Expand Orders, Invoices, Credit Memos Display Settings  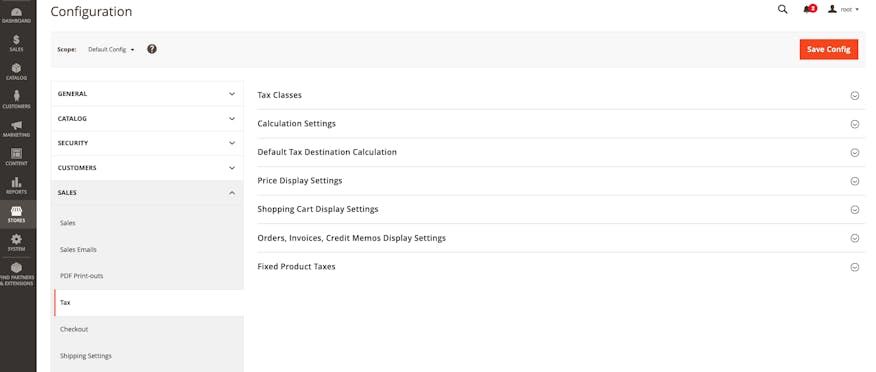pyautogui.click(x=560, y=238)
